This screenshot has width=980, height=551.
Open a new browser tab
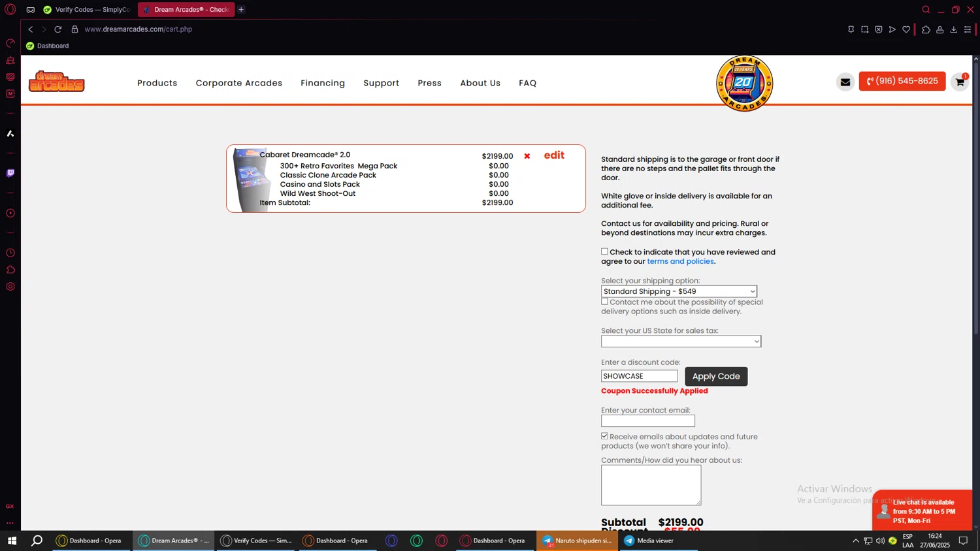coord(241,10)
